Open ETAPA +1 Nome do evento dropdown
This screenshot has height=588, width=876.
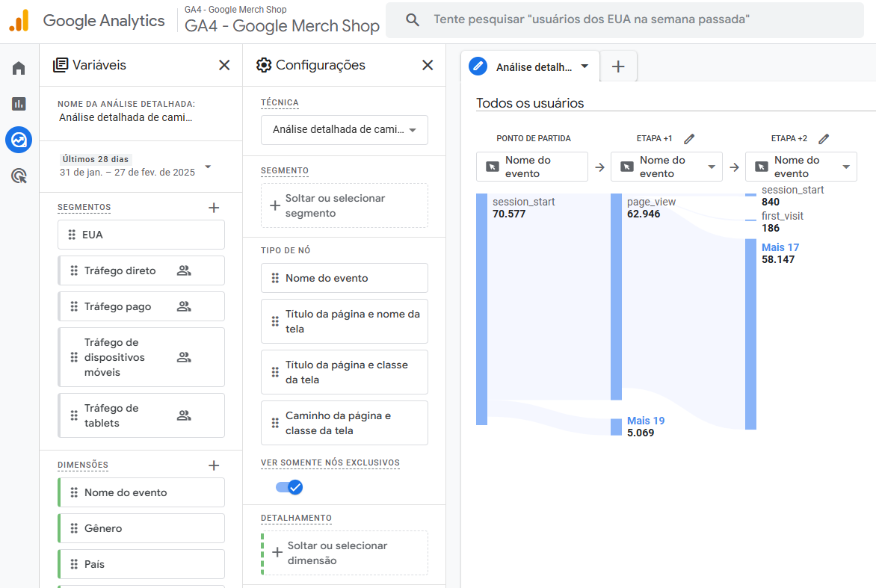[666, 167]
